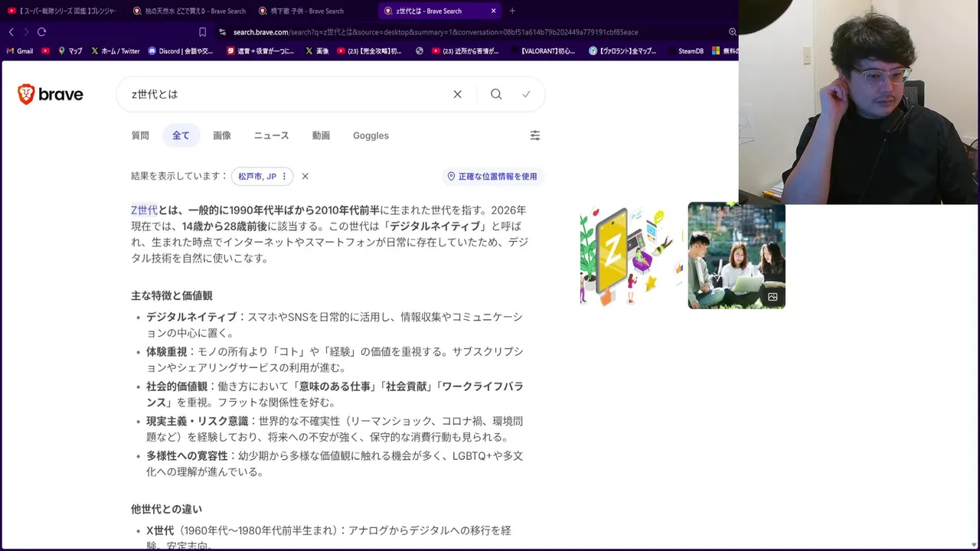The height and width of the screenshot is (551, 980).
Task: Click 正確な位置情報を使用 button
Action: [x=492, y=176]
